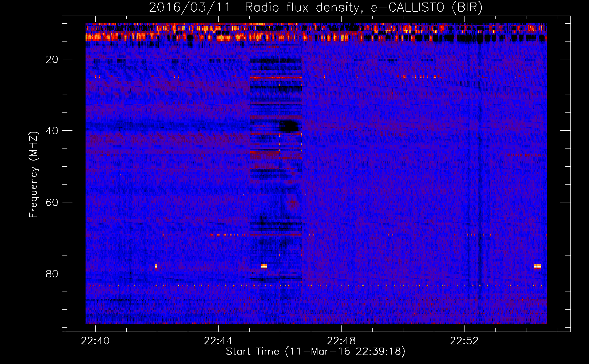Viewport: 589px width, 364px height.
Task: Click the bright marker near 22:54 at 78 MHz
Action: pos(537,266)
